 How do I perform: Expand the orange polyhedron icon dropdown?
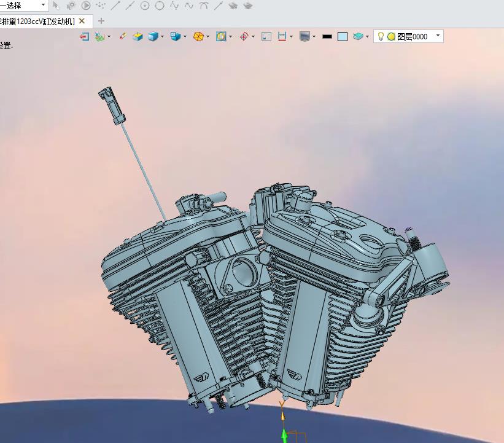[x=207, y=37]
